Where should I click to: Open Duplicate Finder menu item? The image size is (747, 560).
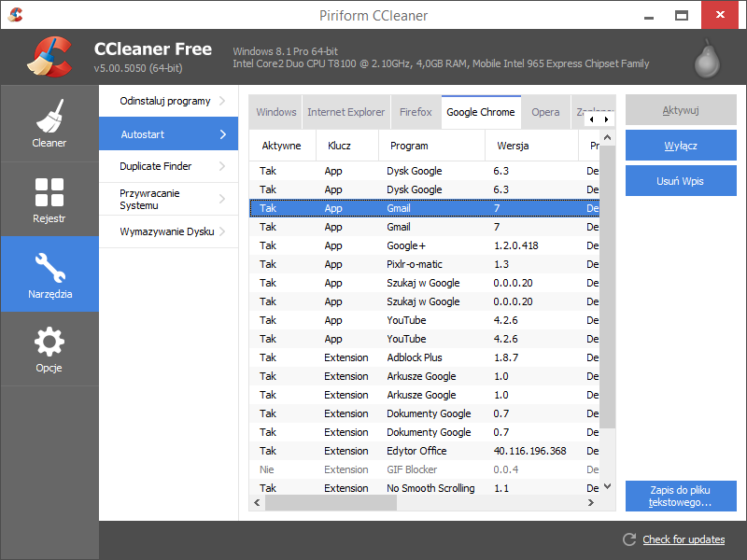click(x=169, y=166)
